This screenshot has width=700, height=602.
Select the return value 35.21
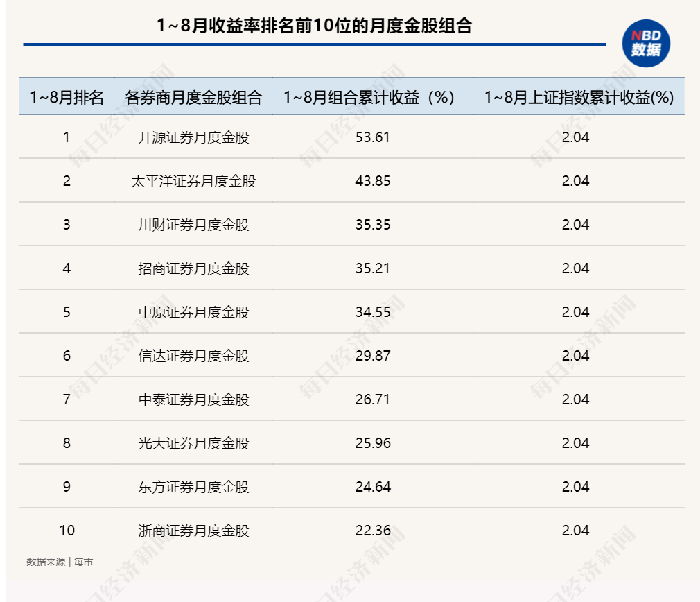tap(373, 268)
